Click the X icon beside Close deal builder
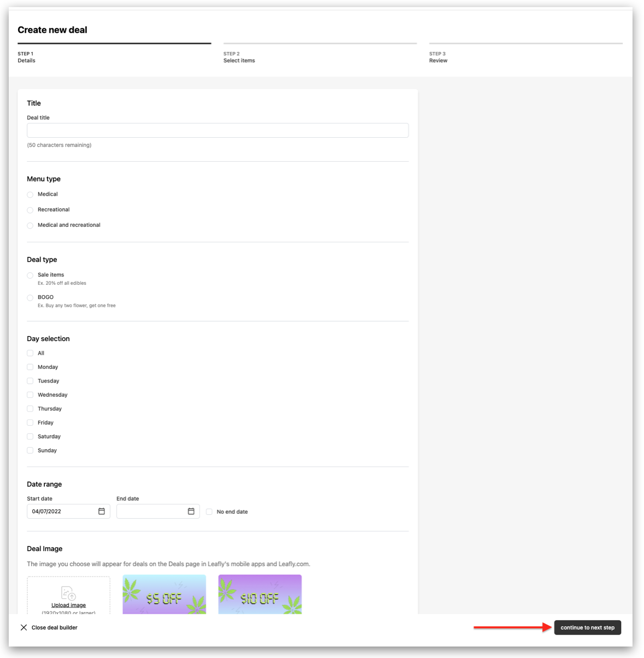This screenshot has height=658, width=644. [x=24, y=627]
